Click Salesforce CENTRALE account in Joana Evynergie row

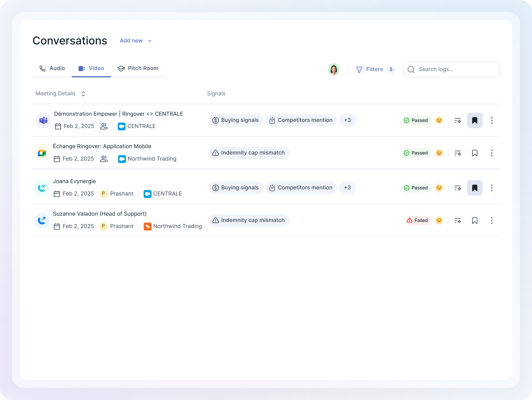tap(163, 194)
